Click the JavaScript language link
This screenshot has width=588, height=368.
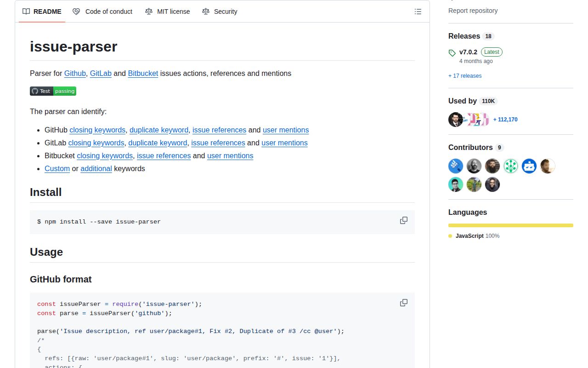coord(474,236)
